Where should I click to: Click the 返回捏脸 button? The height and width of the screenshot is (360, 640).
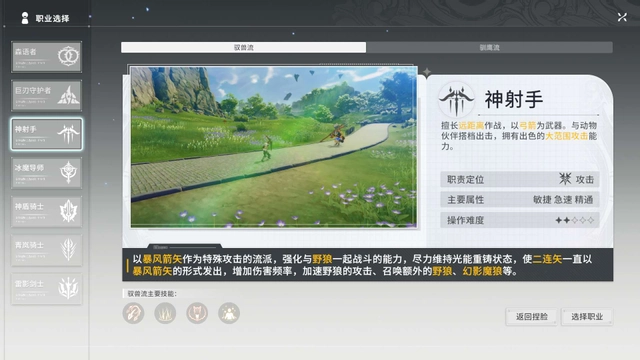click(x=531, y=317)
